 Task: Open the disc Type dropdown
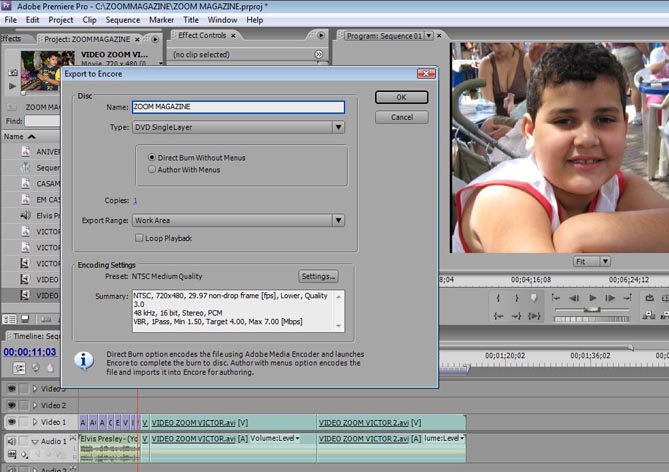point(239,127)
